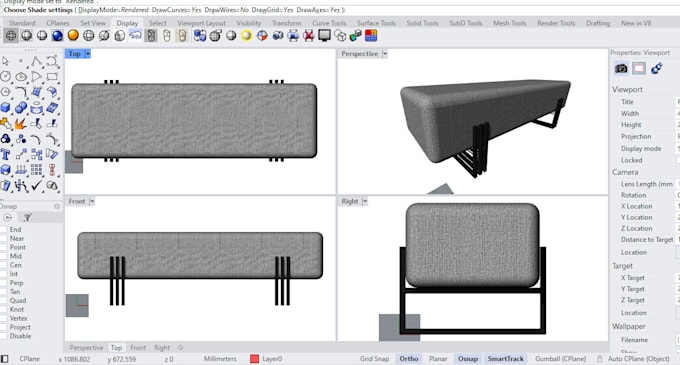Click the Rectangular Array grid icon
This screenshot has height=365, width=680.
coord(37,169)
